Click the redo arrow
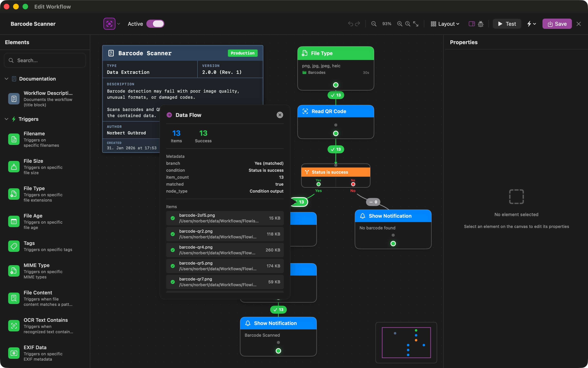This screenshot has width=588, height=368. 358,24
